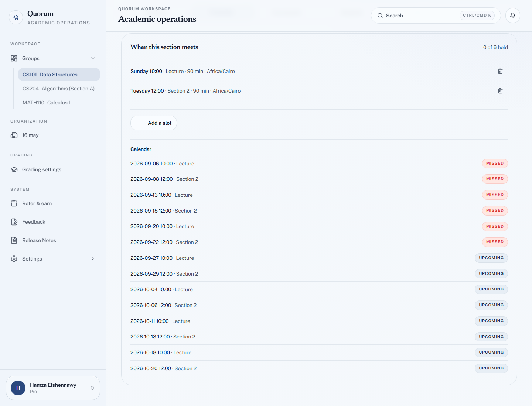Click the CTRL/CMD K shortcut badge
Viewport: 532px width, 406px height.
pos(477,15)
